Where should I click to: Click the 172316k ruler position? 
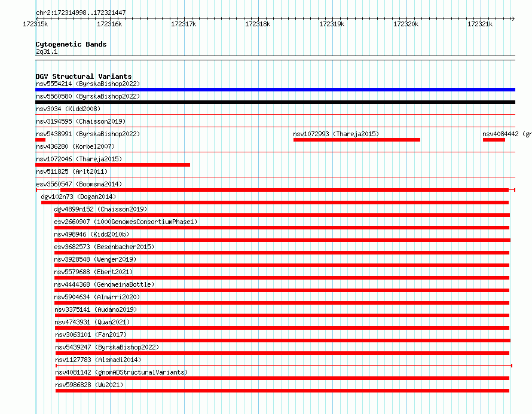coord(109,24)
